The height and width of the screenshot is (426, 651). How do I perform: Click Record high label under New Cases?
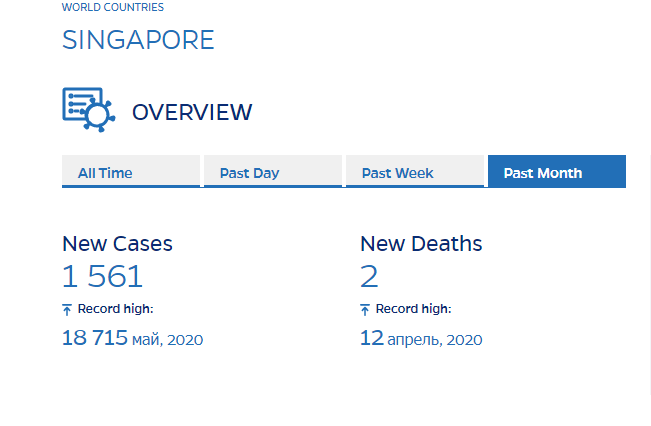pyautogui.click(x=115, y=309)
